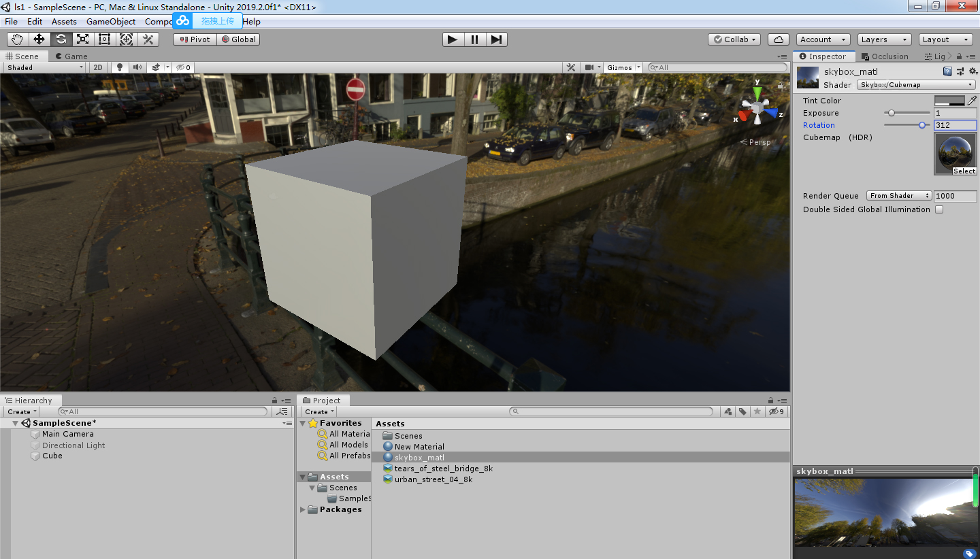Image resolution: width=980 pixels, height=559 pixels.
Task: Open the Layers dropdown
Action: (x=883, y=39)
